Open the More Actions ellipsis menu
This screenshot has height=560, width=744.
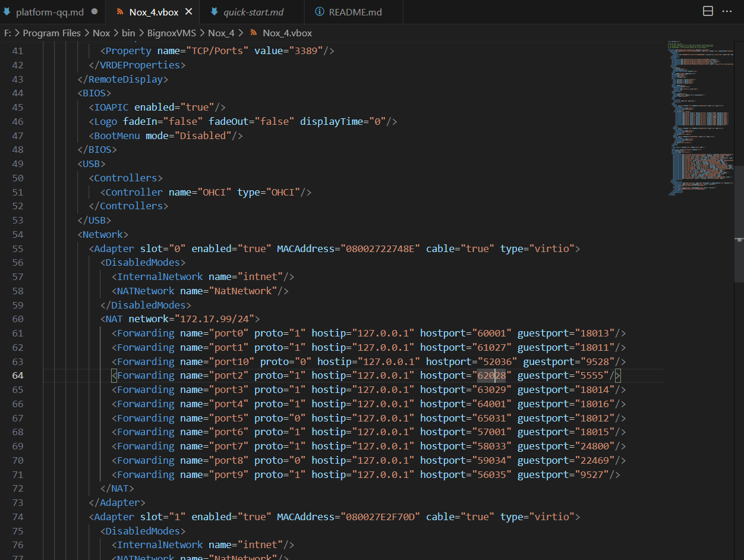[x=727, y=11]
